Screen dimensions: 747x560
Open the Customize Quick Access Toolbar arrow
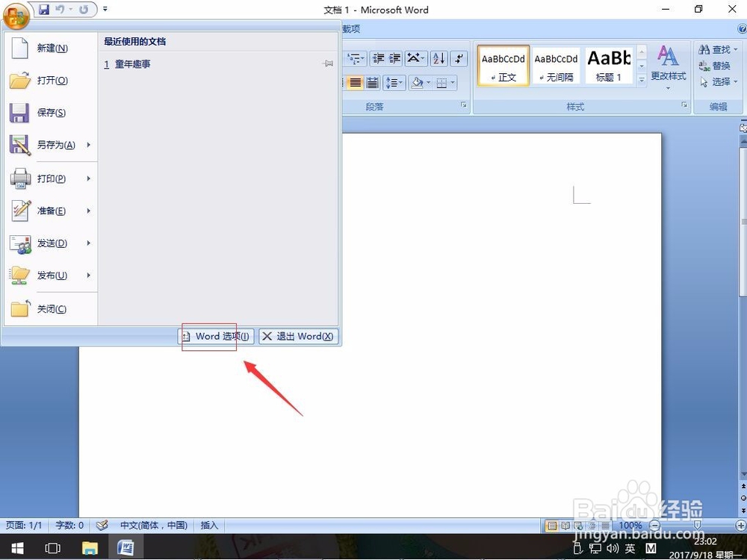tap(105, 9)
